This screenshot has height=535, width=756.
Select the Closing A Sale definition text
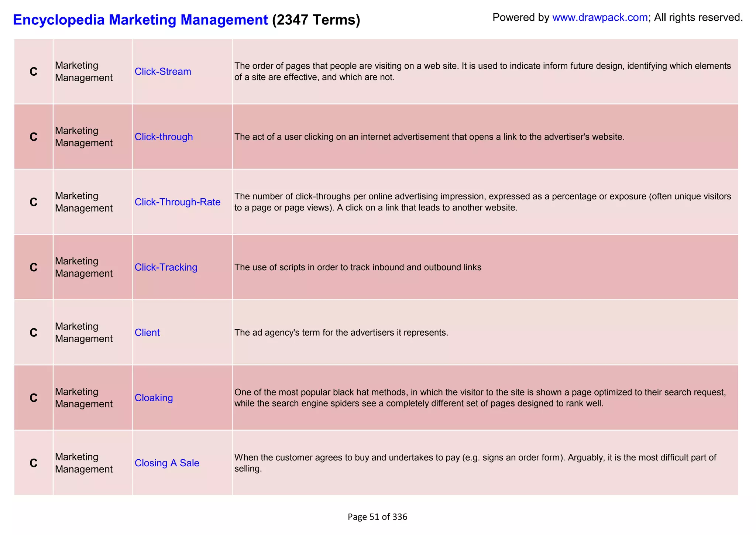click(475, 463)
